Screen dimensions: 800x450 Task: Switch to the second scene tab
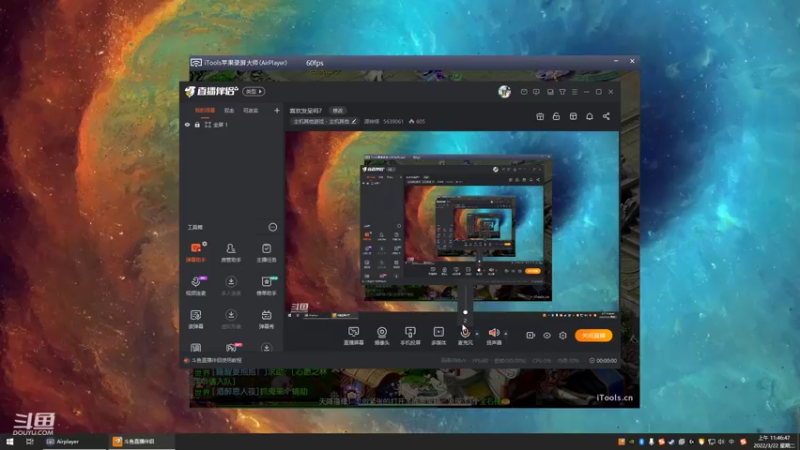(x=229, y=110)
